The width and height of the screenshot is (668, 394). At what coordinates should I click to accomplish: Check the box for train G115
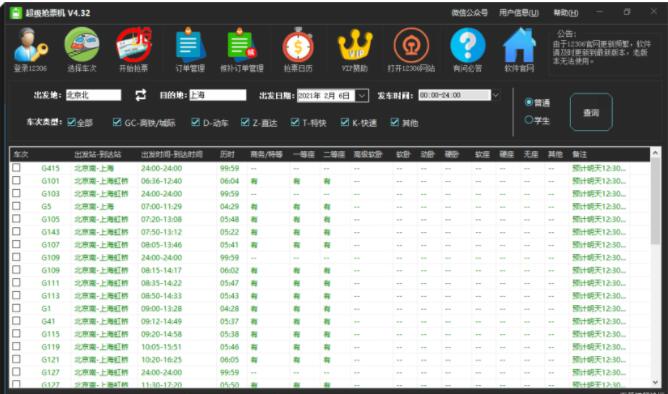click(16, 334)
